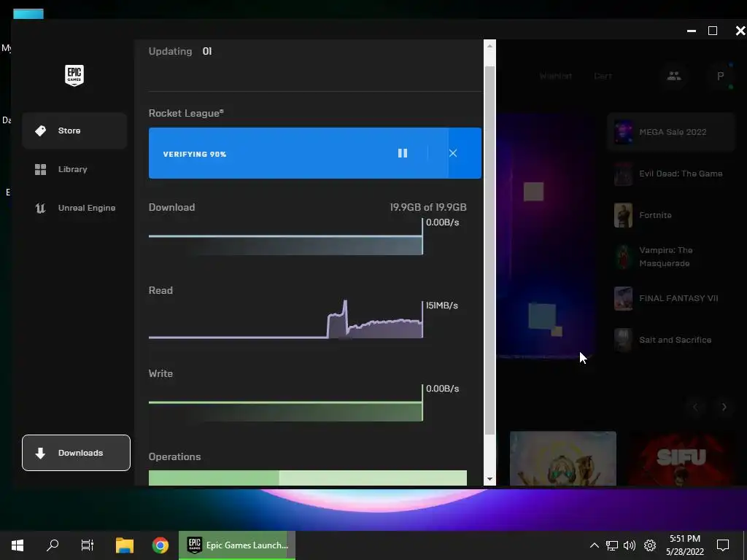
Task: Open the Friends icon in top bar
Action: [673, 76]
